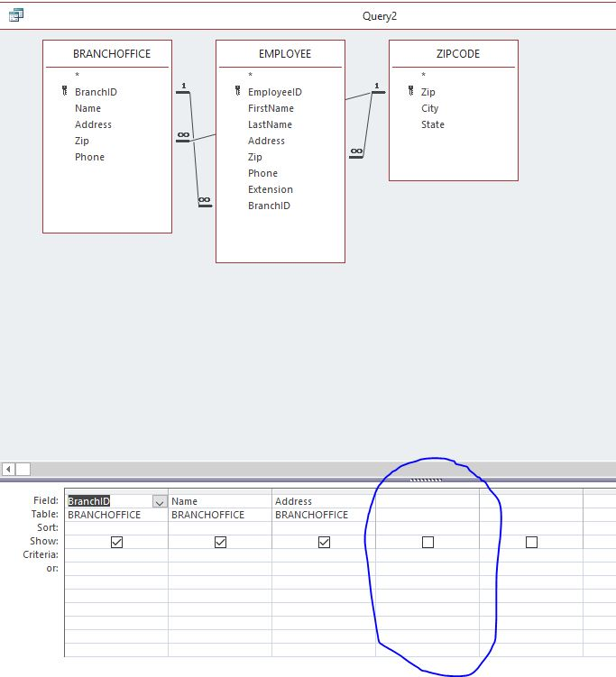The width and height of the screenshot is (616, 677).
Task: Click Sort cell under BranchID column
Action: click(x=116, y=528)
